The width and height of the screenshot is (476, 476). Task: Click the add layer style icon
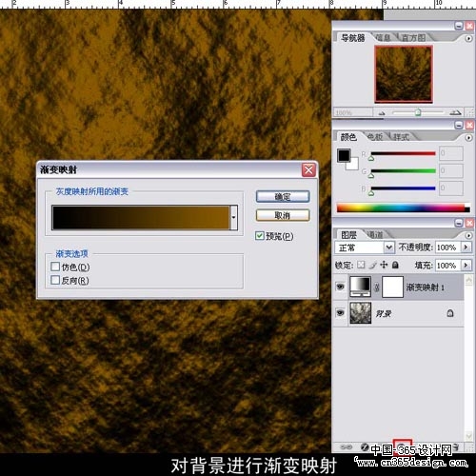(365, 447)
